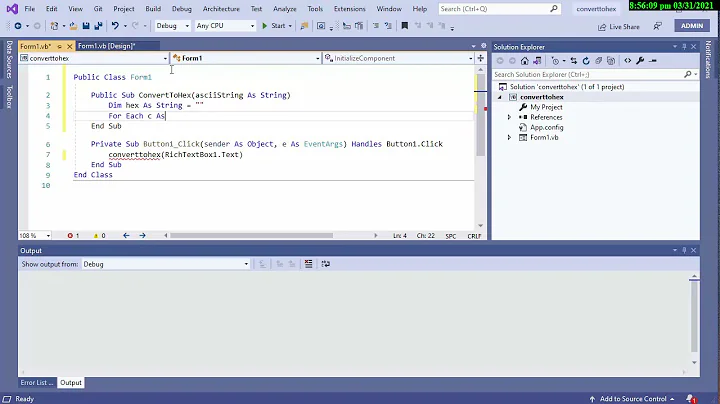Toggle a bookmark with the bookmark icon
The height and width of the screenshot is (404, 720).
(405, 26)
